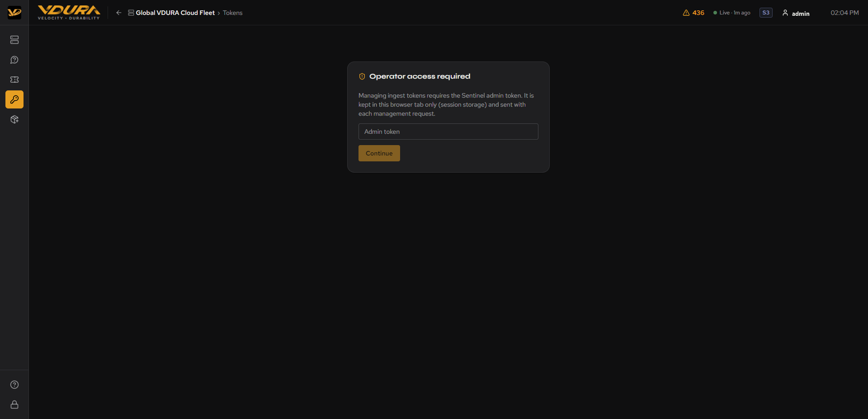Open the admin user menu
868x419 pixels.
tap(796, 13)
